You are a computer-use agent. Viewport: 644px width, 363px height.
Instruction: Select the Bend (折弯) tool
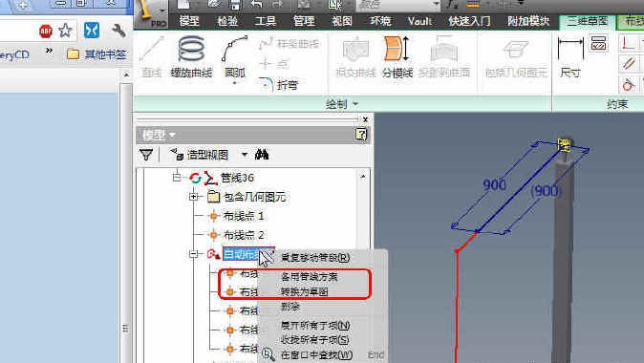click(x=278, y=85)
